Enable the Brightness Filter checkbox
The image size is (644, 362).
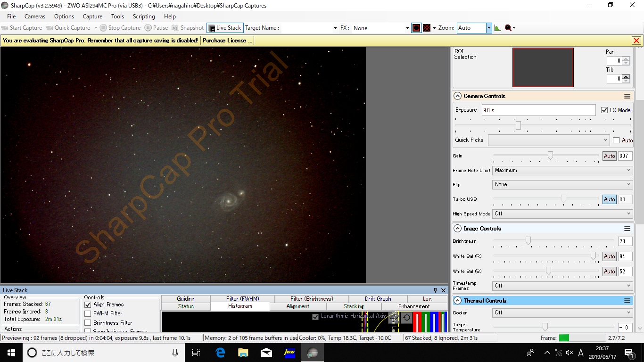point(88,323)
